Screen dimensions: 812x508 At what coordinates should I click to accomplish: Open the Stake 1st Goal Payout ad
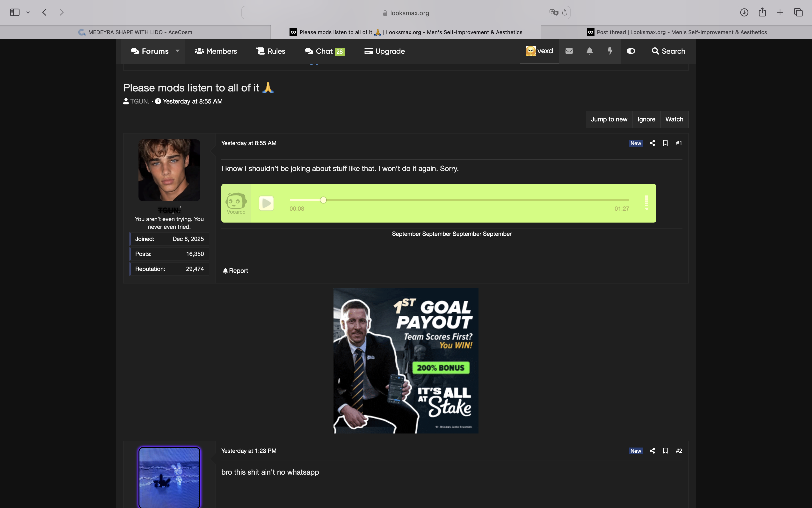pos(406,360)
